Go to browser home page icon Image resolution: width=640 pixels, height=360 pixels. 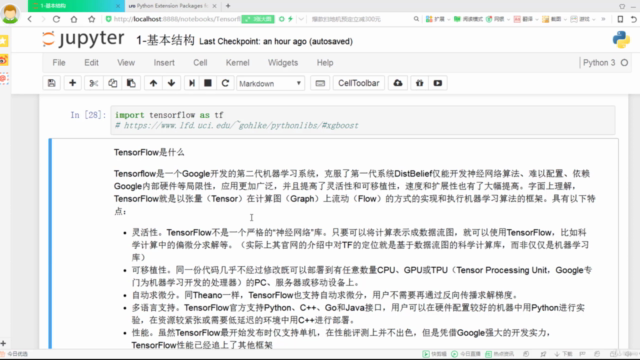pyautogui.click(x=74, y=19)
